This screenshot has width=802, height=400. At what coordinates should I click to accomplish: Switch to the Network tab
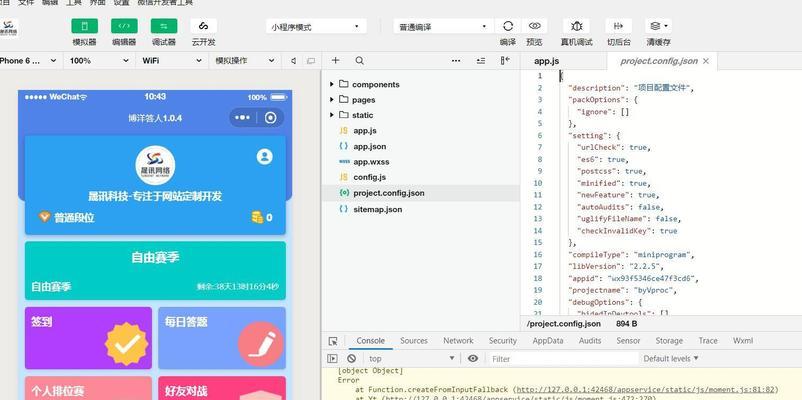[x=458, y=341]
